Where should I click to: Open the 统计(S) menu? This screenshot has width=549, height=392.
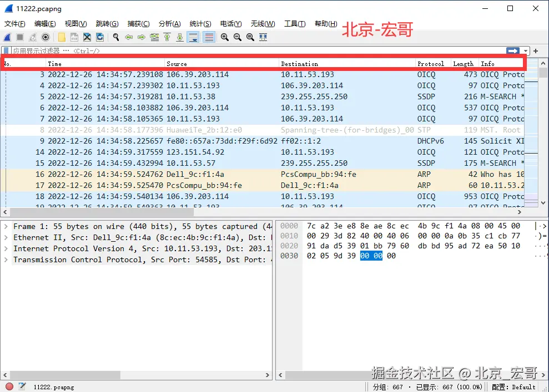200,24
